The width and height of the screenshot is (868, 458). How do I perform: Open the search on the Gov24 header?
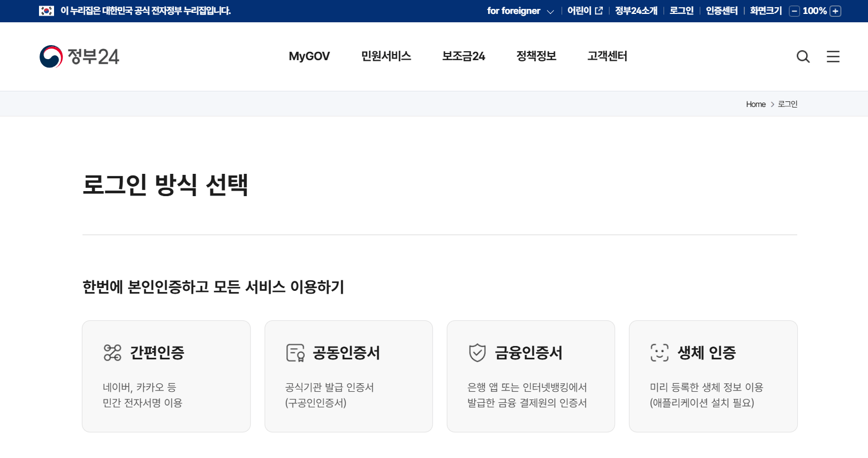(803, 56)
